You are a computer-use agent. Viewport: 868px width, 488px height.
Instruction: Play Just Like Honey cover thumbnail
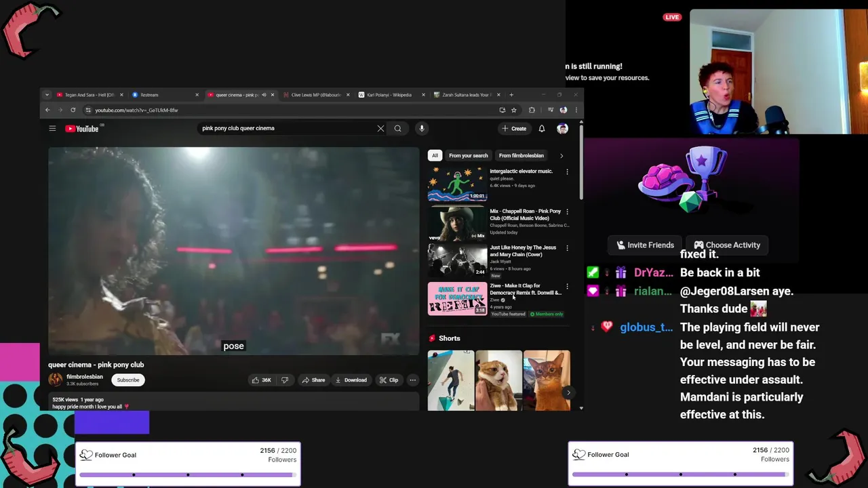(457, 260)
